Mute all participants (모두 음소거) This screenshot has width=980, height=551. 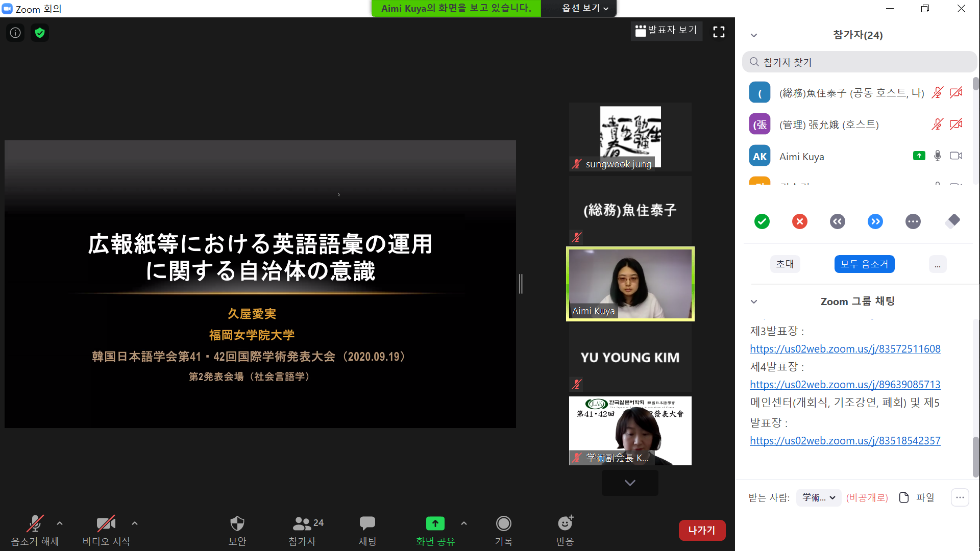(x=864, y=264)
